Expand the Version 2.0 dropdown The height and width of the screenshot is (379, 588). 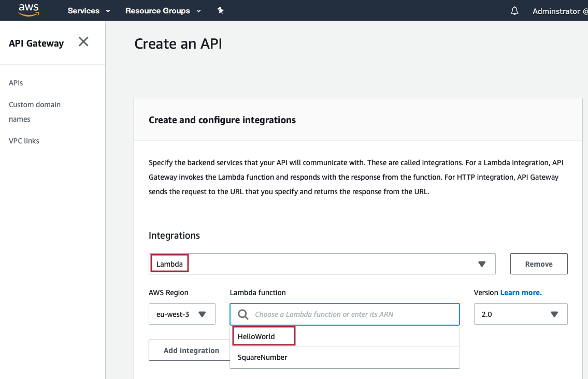(521, 314)
